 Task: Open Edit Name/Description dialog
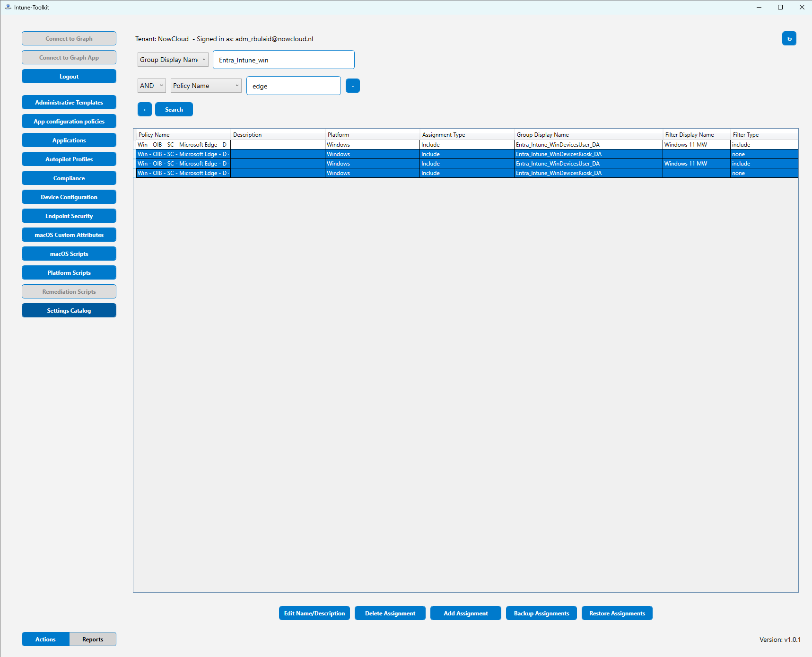[x=314, y=613]
